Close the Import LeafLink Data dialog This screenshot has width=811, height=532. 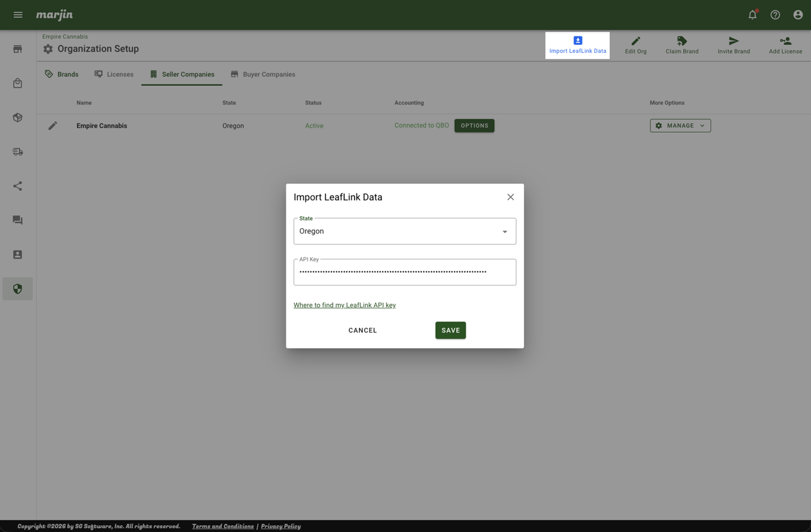(x=511, y=197)
